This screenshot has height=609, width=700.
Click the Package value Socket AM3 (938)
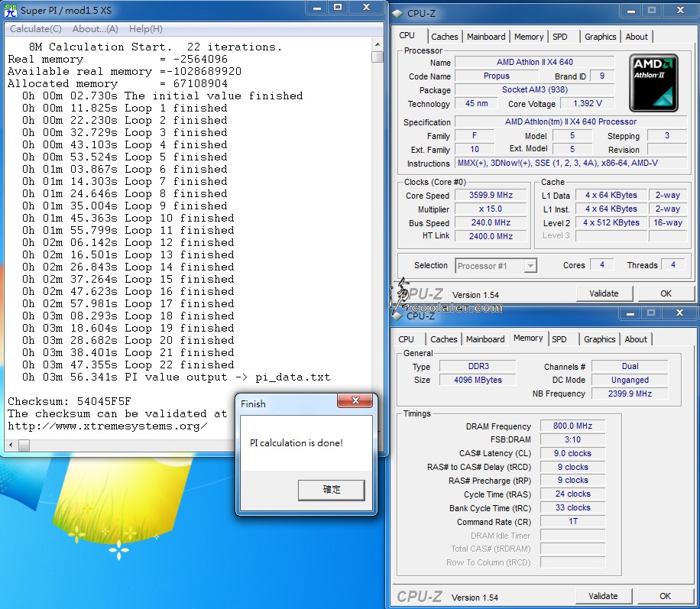click(534, 89)
